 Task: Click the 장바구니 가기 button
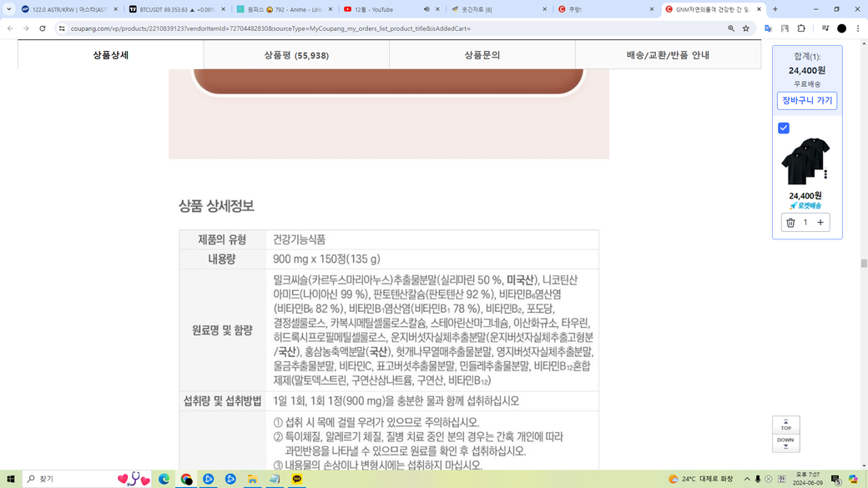coord(807,100)
